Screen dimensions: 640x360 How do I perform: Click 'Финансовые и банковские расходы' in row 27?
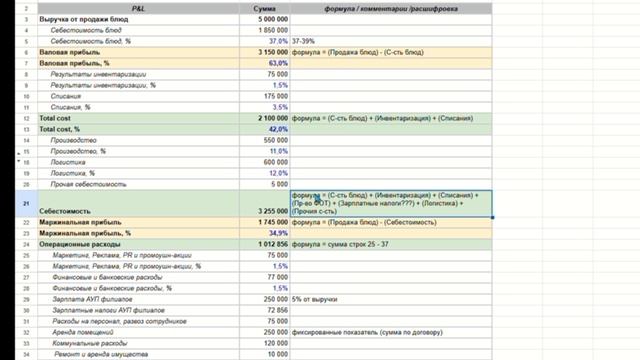coord(138,278)
